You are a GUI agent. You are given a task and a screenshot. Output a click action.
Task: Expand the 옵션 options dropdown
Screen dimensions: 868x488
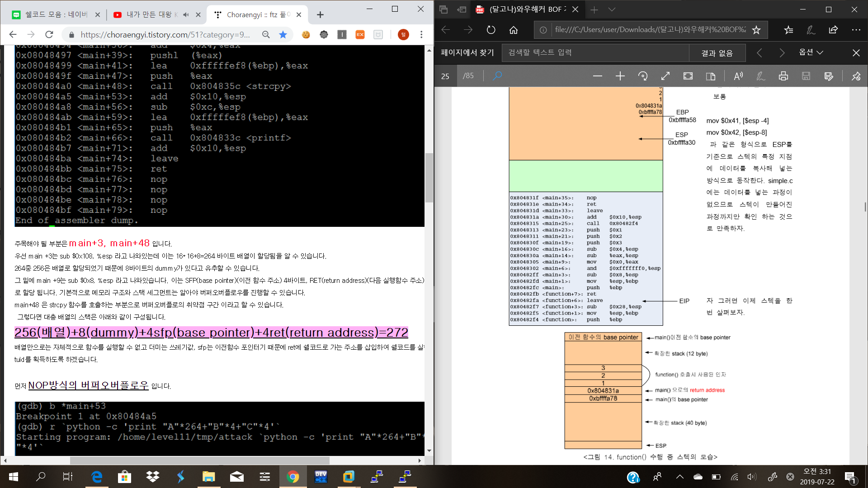click(x=811, y=52)
